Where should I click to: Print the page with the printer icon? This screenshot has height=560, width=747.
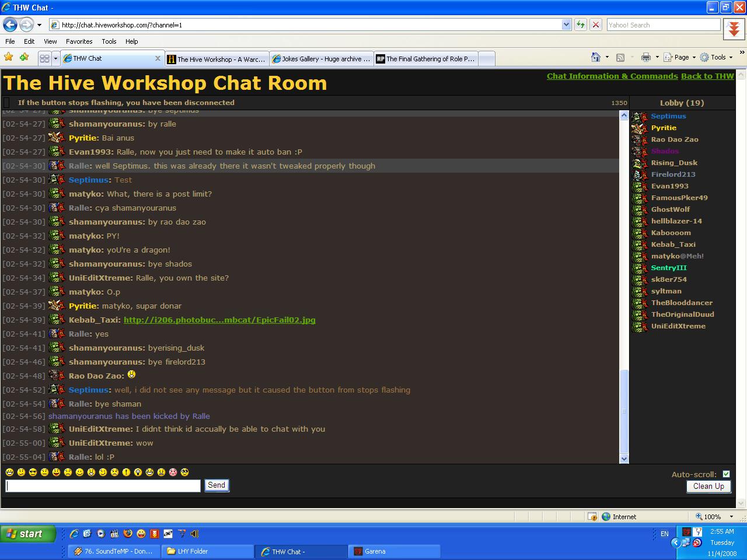pyautogui.click(x=645, y=57)
